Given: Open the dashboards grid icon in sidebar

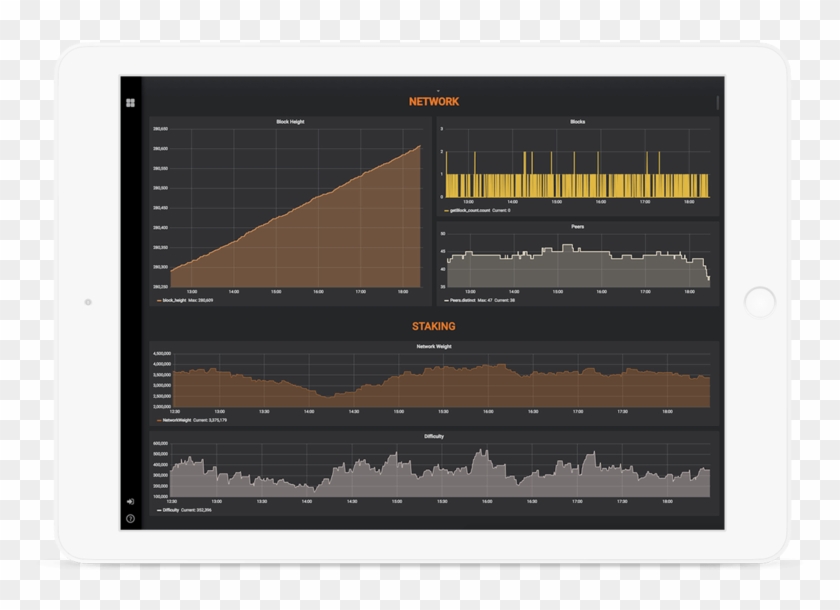Looking at the screenshot, I should point(130,102).
